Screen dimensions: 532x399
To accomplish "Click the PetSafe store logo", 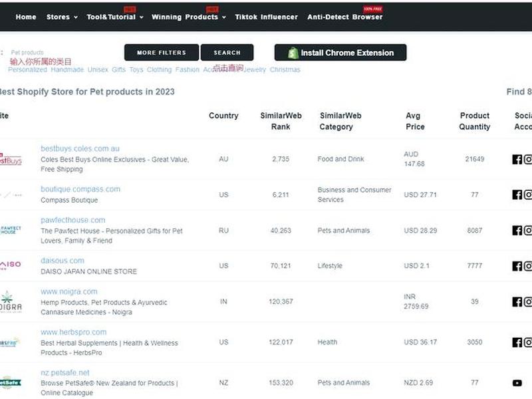I will pyautogui.click(x=10, y=383).
